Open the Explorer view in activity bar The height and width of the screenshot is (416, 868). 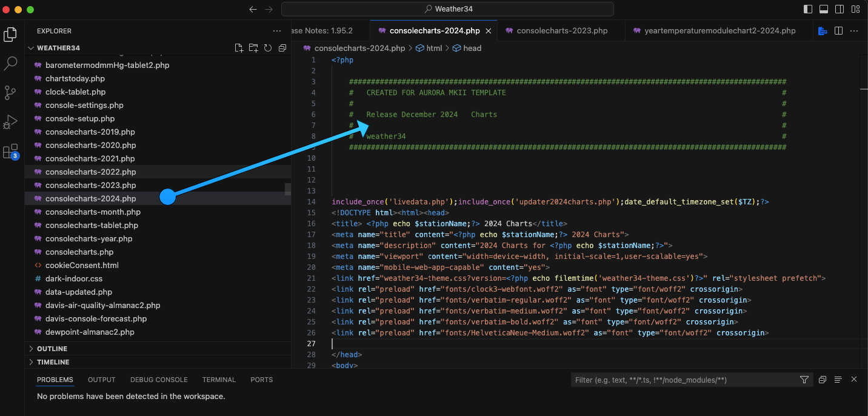tap(10, 35)
